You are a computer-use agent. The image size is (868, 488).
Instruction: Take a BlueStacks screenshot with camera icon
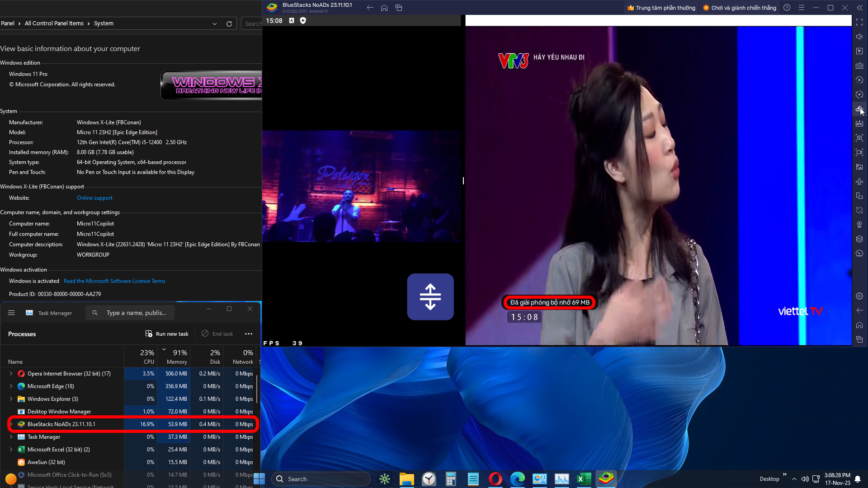pos(859,138)
